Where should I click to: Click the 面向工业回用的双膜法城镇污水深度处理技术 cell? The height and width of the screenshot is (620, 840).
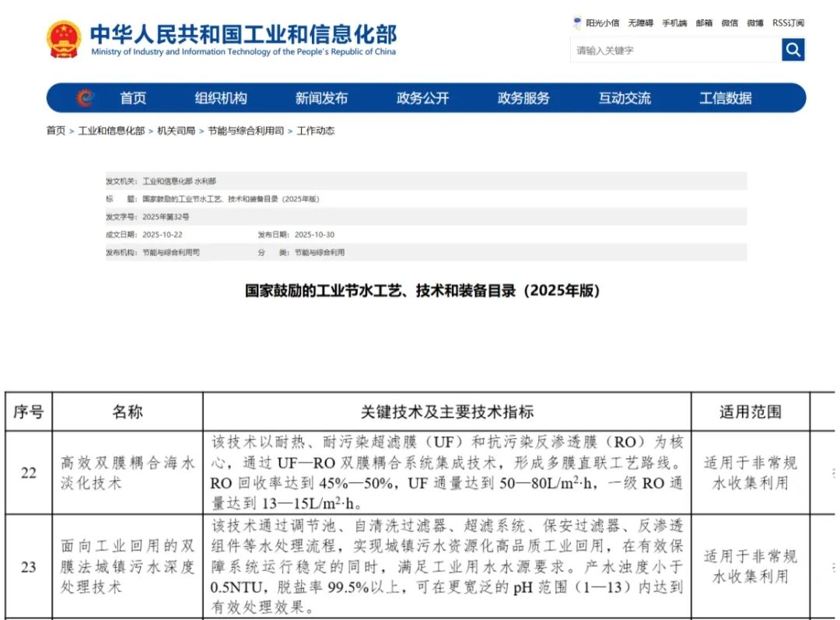point(128,566)
